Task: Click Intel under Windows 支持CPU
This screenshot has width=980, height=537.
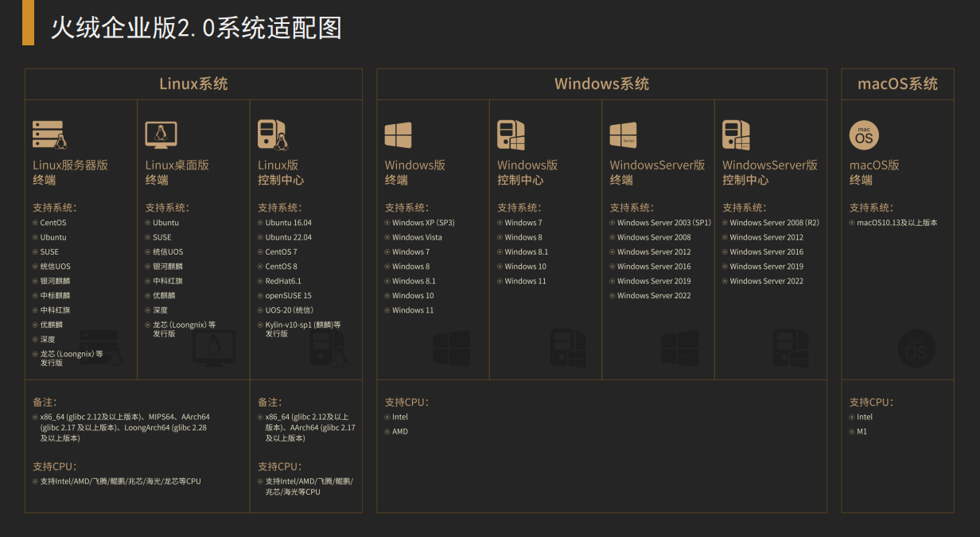Action: pos(400,417)
